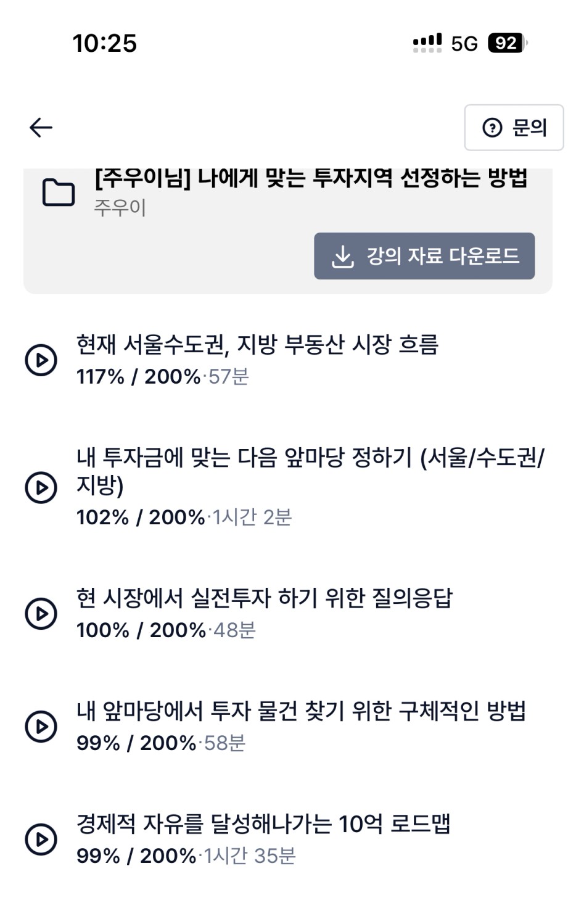Viewport: 576px width, 924px height.
Task: Click the question mark icon in 문의
Action: [492, 128]
